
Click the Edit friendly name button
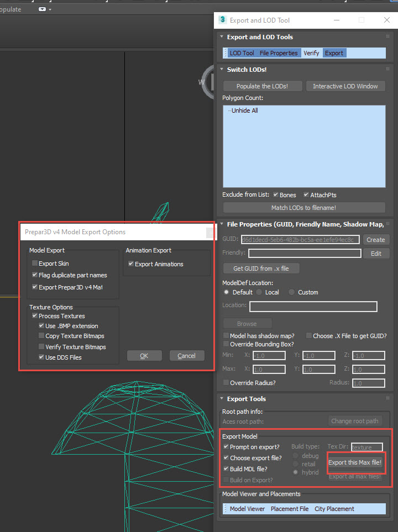375,254
